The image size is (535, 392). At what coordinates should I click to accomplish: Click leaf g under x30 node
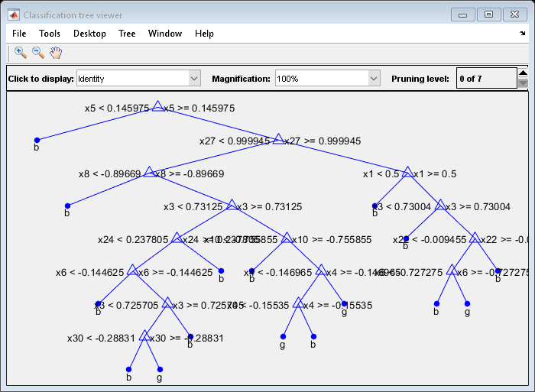[160, 370]
